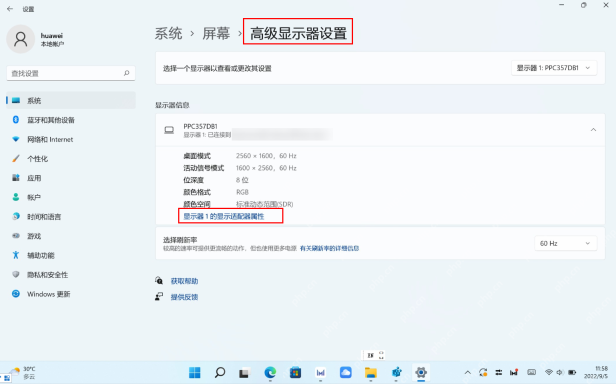
Task: Click the 提供反馈 person icon
Action: (159, 297)
